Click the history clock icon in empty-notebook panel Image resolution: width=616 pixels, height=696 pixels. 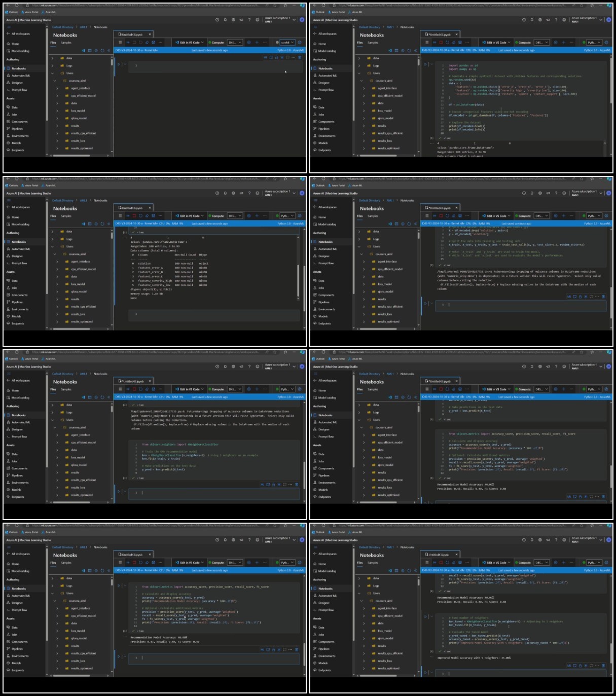[x=218, y=20]
